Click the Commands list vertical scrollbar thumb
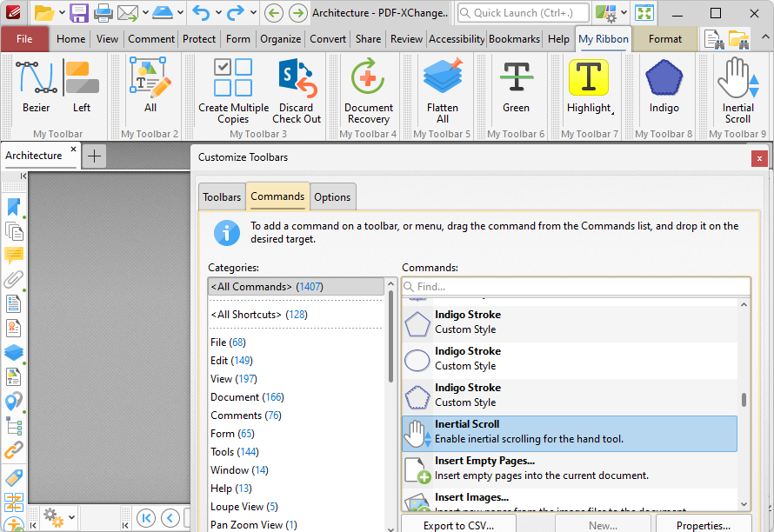Screen dimensions: 774x532 click(x=744, y=399)
